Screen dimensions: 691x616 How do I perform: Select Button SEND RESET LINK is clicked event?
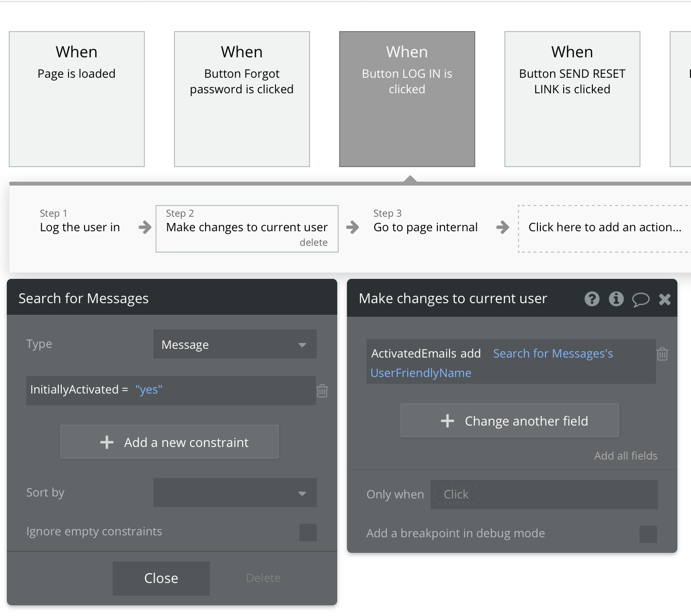pyautogui.click(x=572, y=99)
